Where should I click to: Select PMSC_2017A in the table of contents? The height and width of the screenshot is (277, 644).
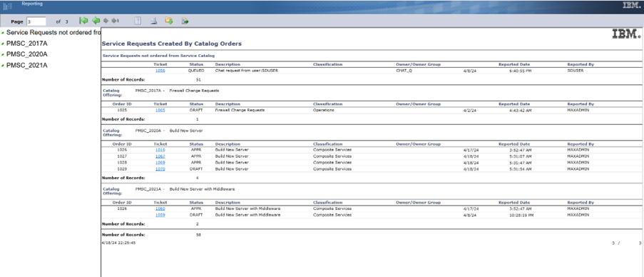26,44
